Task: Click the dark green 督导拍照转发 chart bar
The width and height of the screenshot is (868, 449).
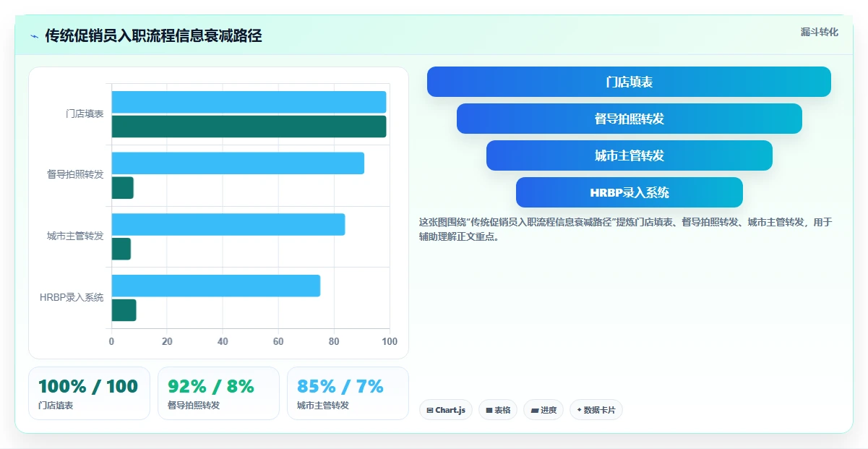Action: pos(122,188)
